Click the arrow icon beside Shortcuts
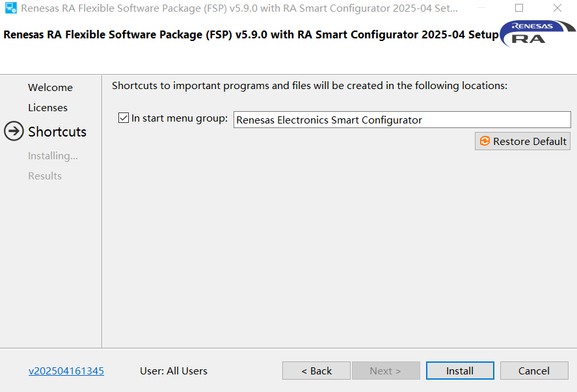Image resolution: width=577 pixels, height=392 pixels. (14, 131)
